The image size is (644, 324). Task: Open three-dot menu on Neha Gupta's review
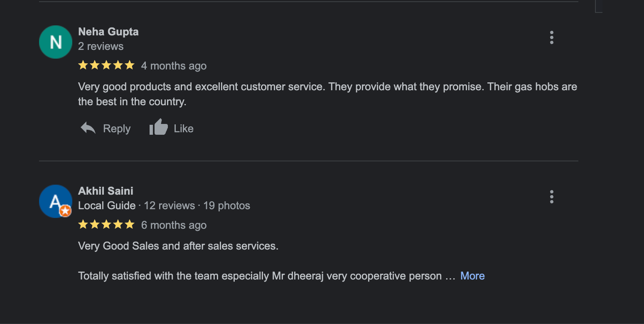coord(552,37)
